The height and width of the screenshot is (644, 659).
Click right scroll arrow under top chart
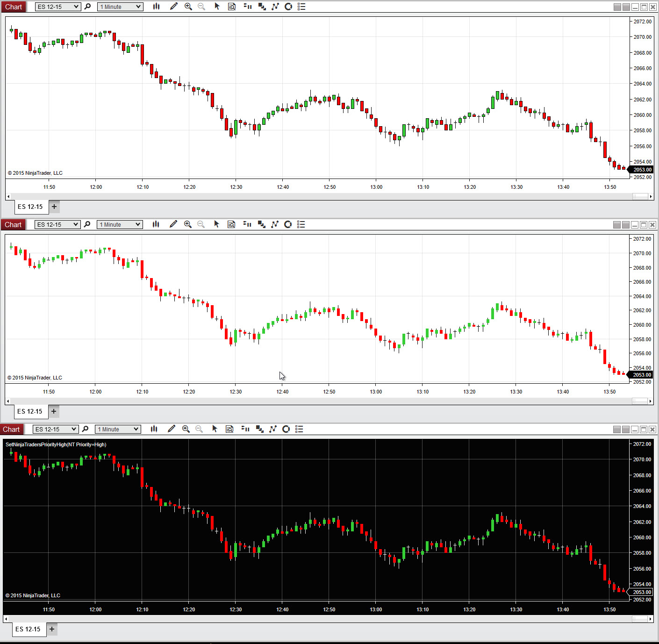651,197
